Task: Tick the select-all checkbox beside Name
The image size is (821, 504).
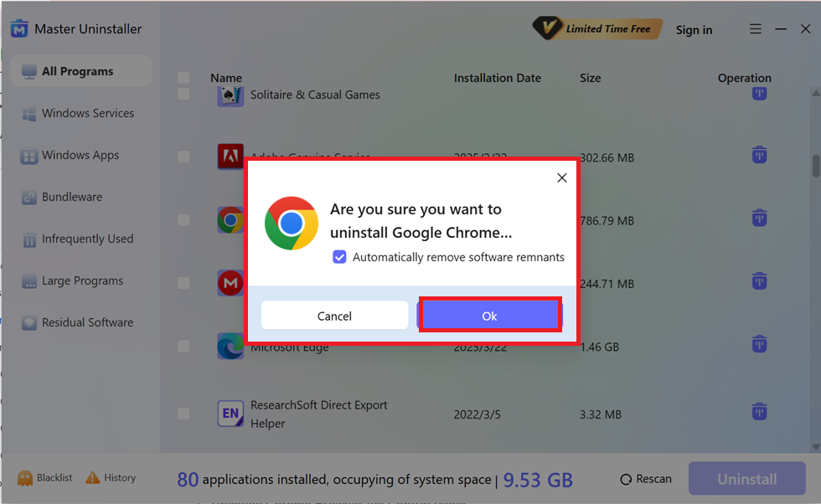Action: pos(183,78)
